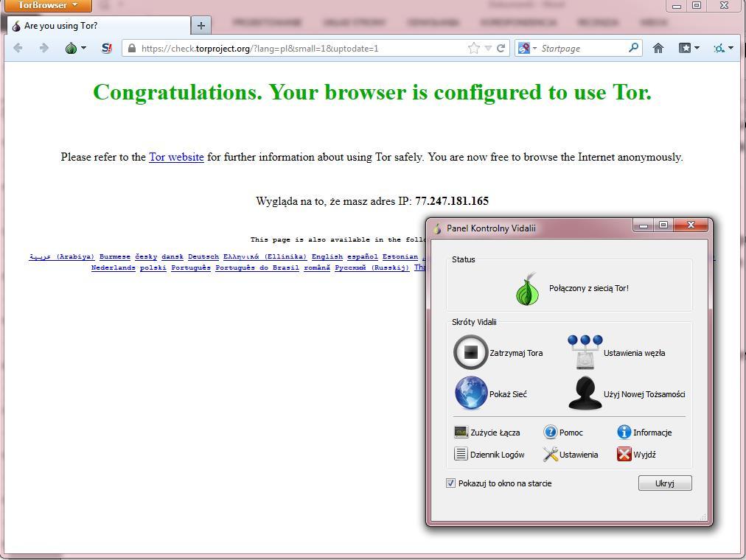Open English language link
This screenshot has height=560, width=746.
[327, 256]
